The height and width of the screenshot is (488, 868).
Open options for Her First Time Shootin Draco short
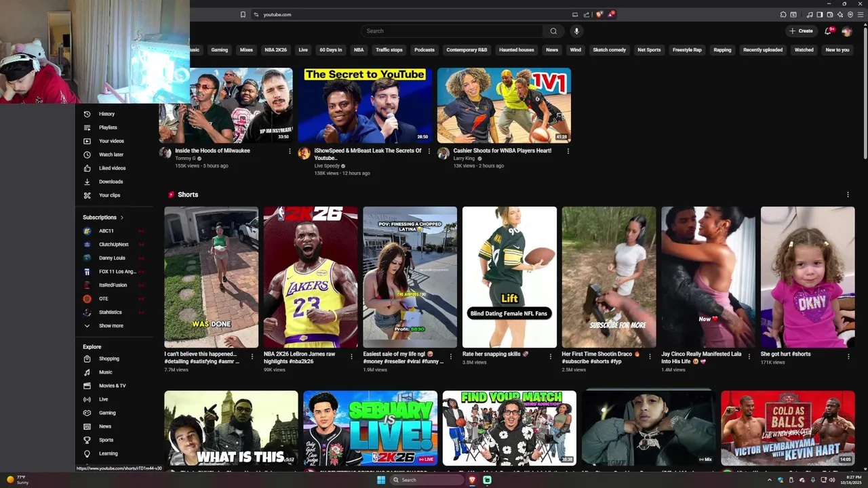pos(650,357)
